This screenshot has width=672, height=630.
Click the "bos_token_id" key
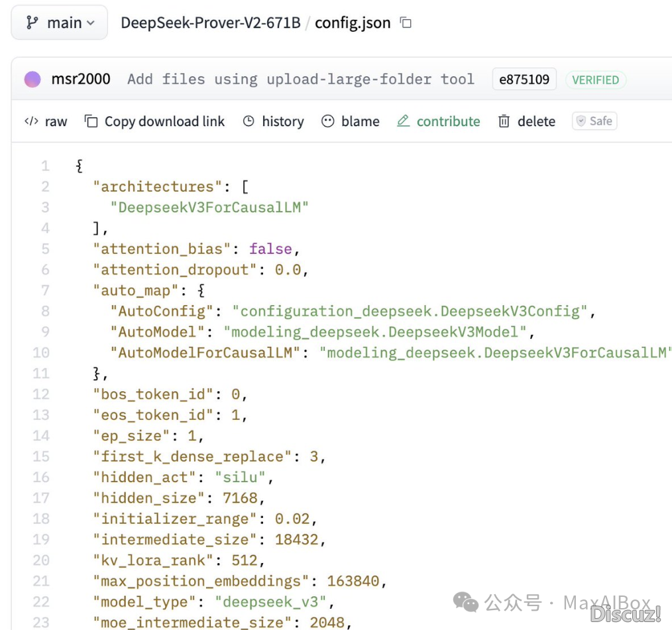click(x=153, y=395)
